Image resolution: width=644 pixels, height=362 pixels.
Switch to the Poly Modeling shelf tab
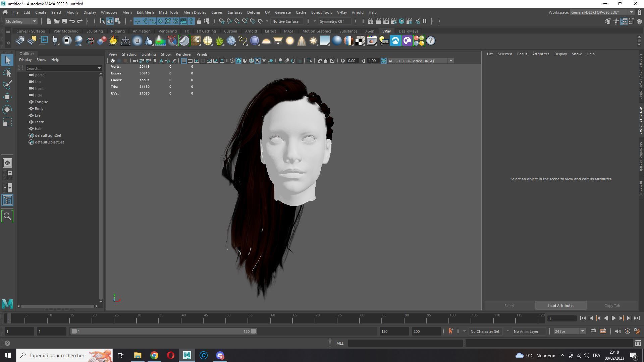coord(66,31)
